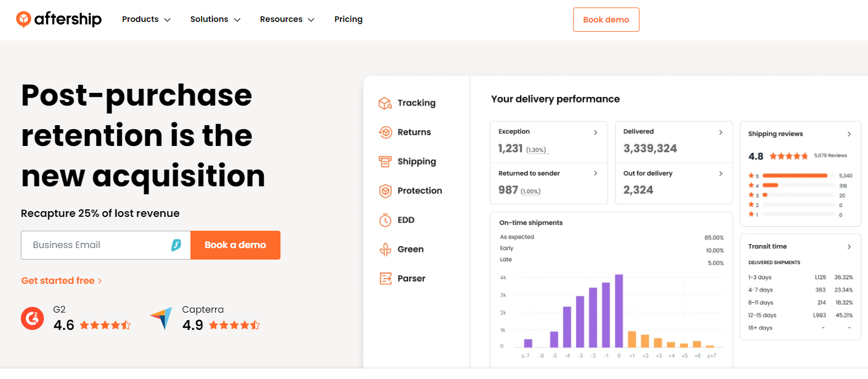Image resolution: width=868 pixels, height=379 pixels.
Task: Click the 4-7 days transit row
Action: tap(800, 290)
